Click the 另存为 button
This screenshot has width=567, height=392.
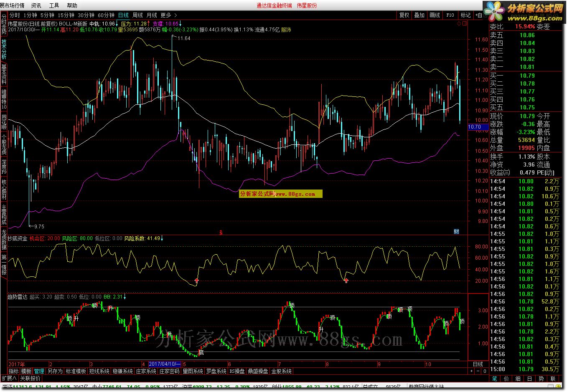click(x=55, y=371)
